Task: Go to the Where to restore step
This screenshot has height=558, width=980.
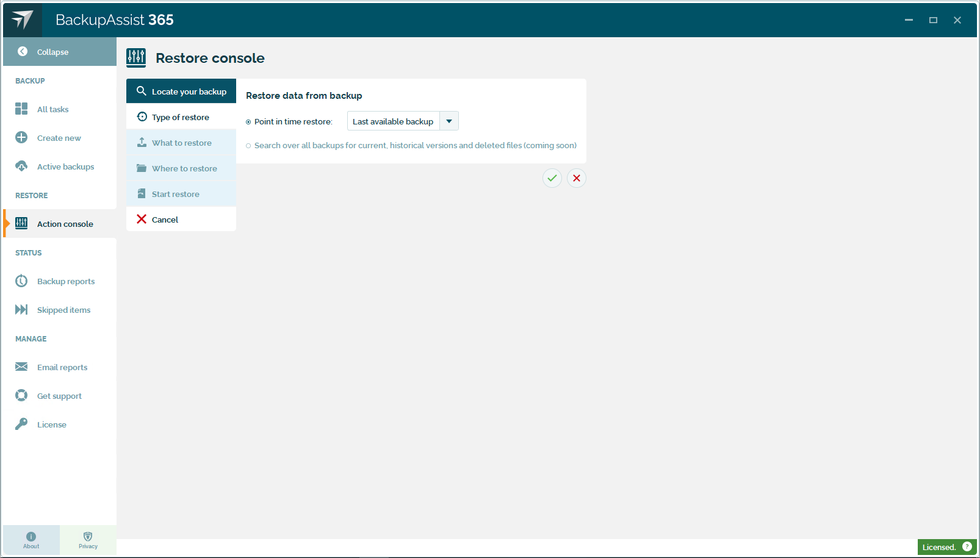Action: pyautogui.click(x=181, y=168)
